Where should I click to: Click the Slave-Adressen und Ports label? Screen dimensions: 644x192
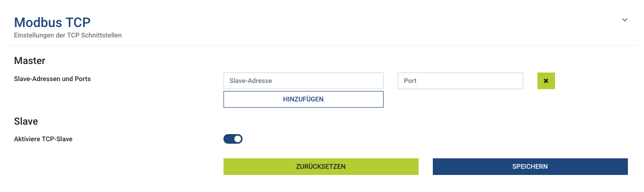[x=52, y=79]
